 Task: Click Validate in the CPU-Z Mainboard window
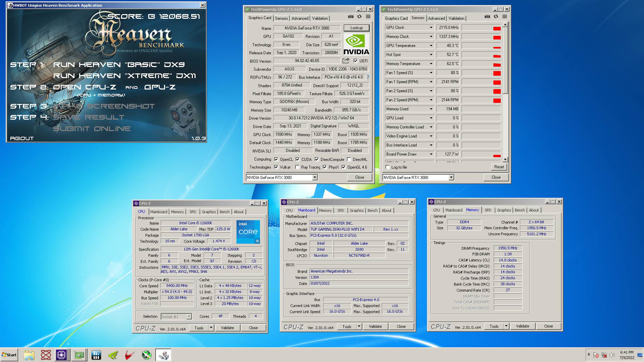tap(375, 326)
